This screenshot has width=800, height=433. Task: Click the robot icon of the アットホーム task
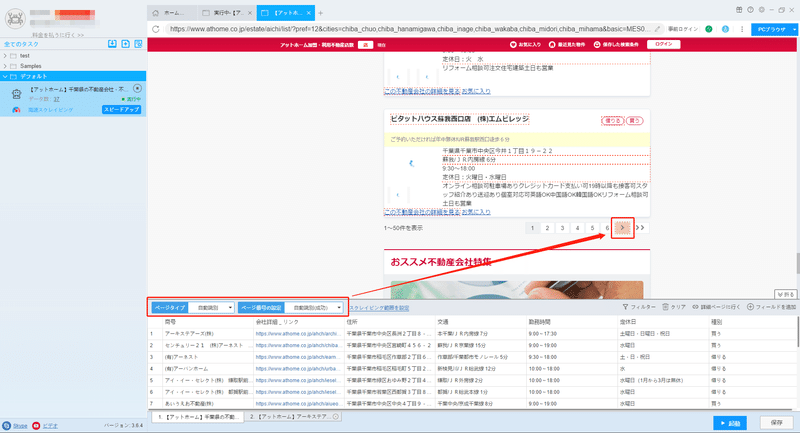[16, 94]
